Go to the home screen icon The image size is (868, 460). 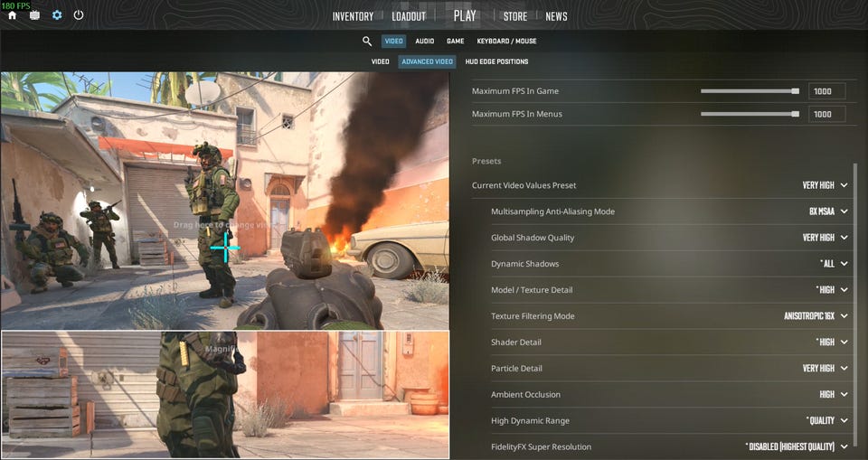[x=12, y=15]
